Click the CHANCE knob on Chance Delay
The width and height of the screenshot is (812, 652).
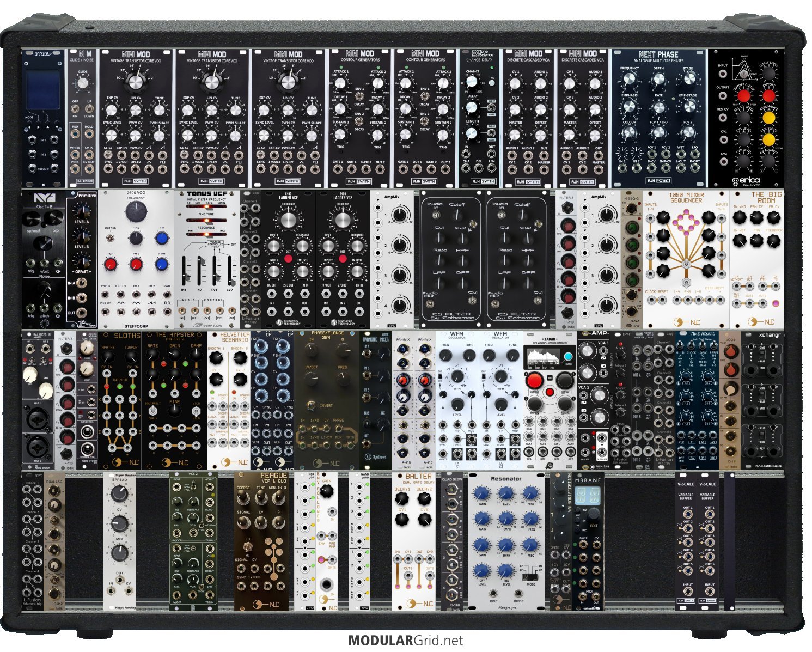click(472, 82)
